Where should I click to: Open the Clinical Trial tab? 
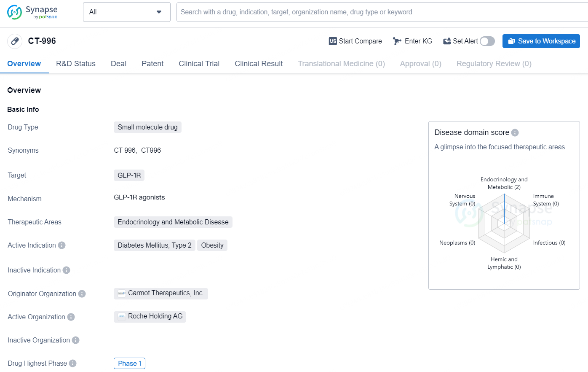[199, 64]
